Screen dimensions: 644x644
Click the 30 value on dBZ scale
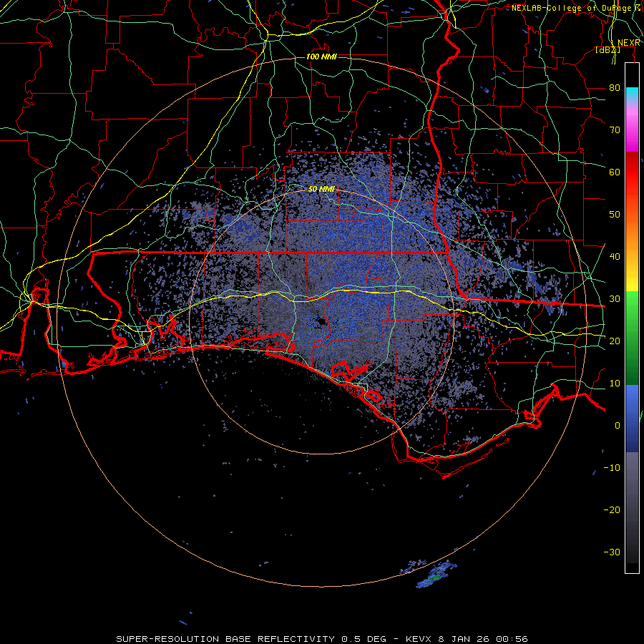point(615,299)
